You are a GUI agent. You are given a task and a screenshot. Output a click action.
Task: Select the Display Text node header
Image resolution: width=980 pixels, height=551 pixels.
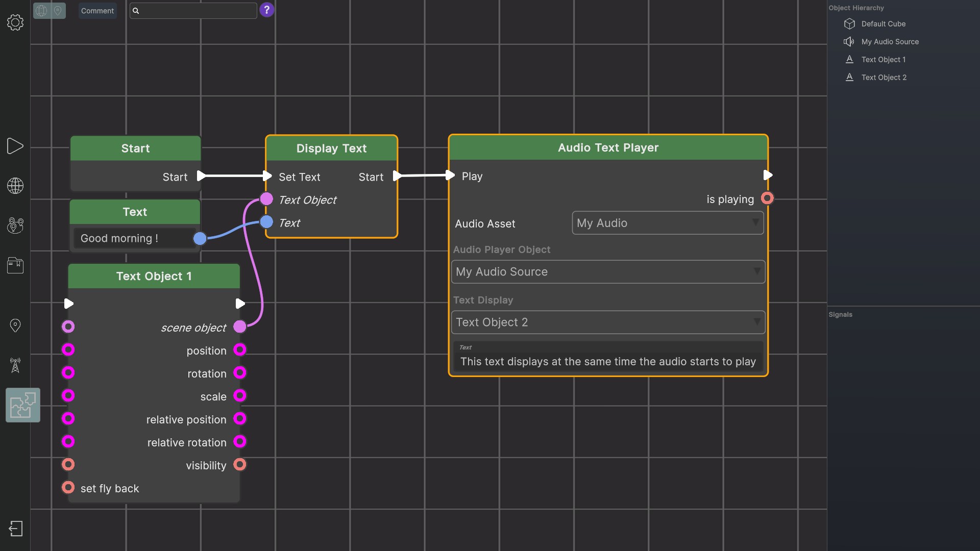(331, 148)
